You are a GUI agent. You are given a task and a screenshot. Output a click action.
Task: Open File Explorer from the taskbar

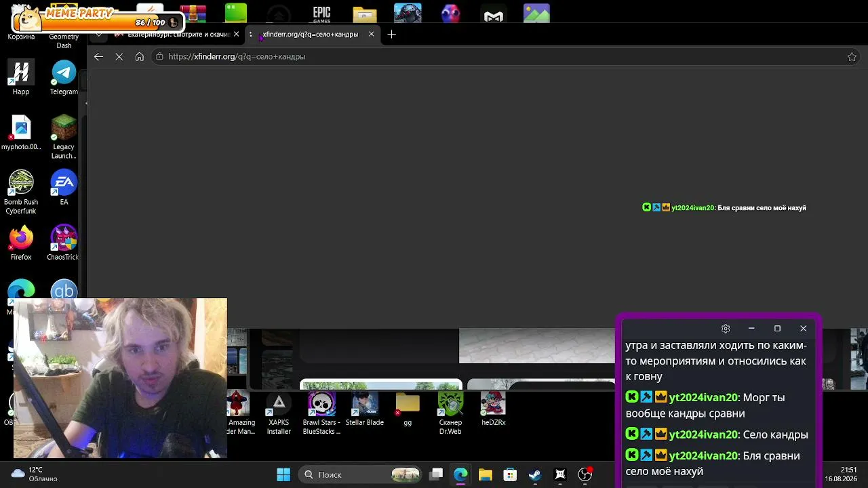click(x=485, y=474)
